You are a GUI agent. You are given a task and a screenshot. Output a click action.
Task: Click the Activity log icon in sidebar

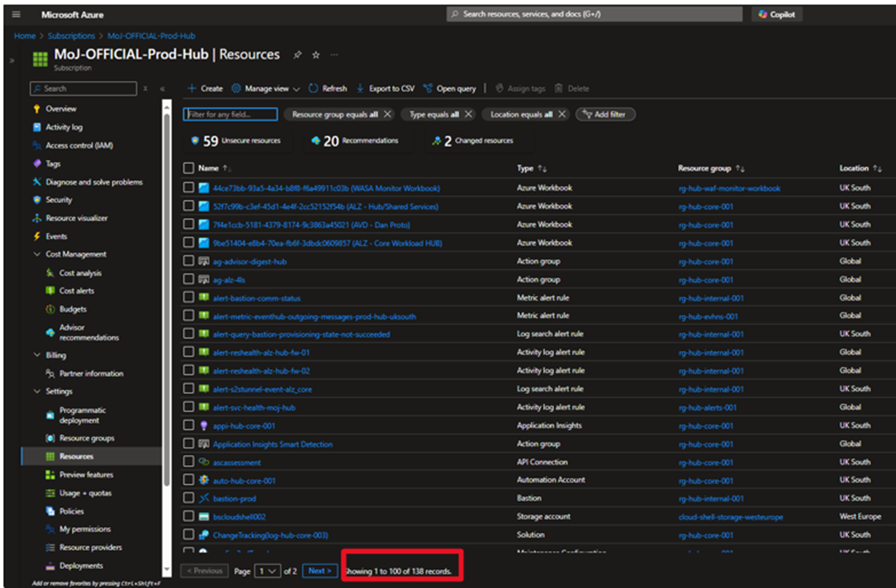[37, 127]
